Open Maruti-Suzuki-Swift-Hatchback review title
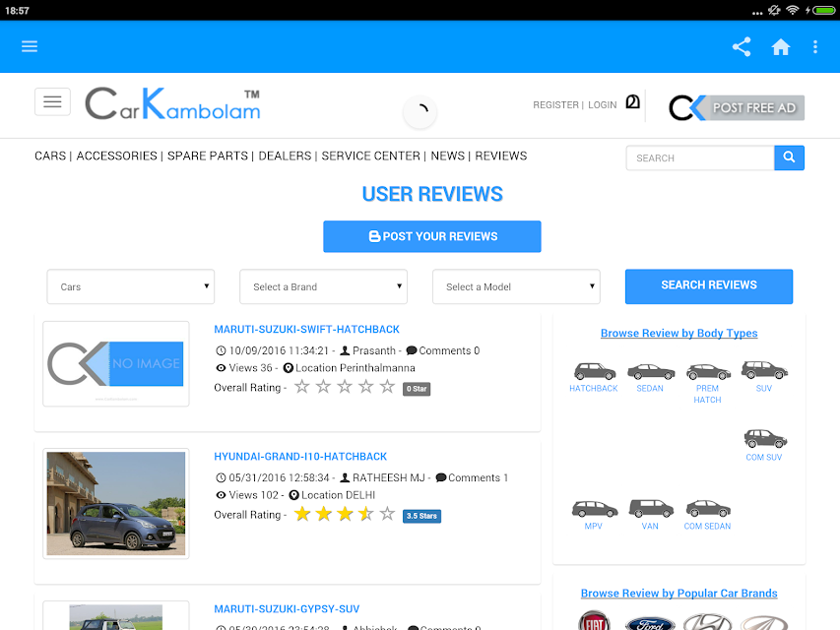840x630 pixels. pyautogui.click(x=307, y=330)
